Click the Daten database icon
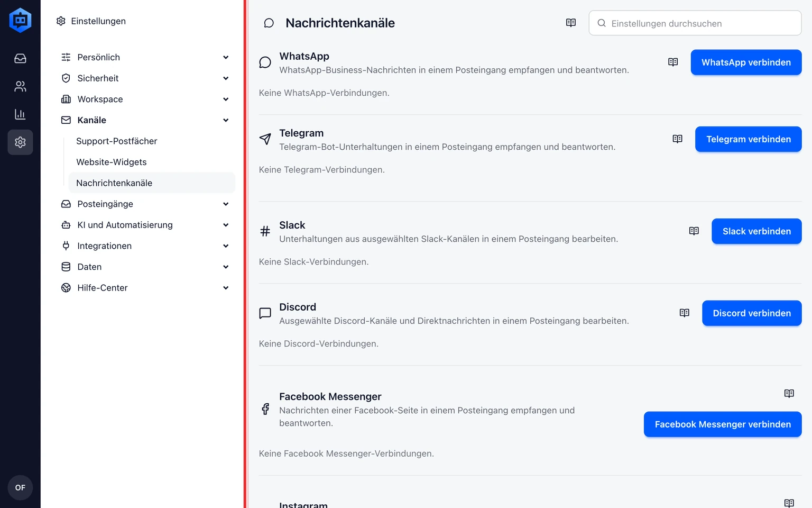This screenshot has height=508, width=812. click(x=66, y=267)
